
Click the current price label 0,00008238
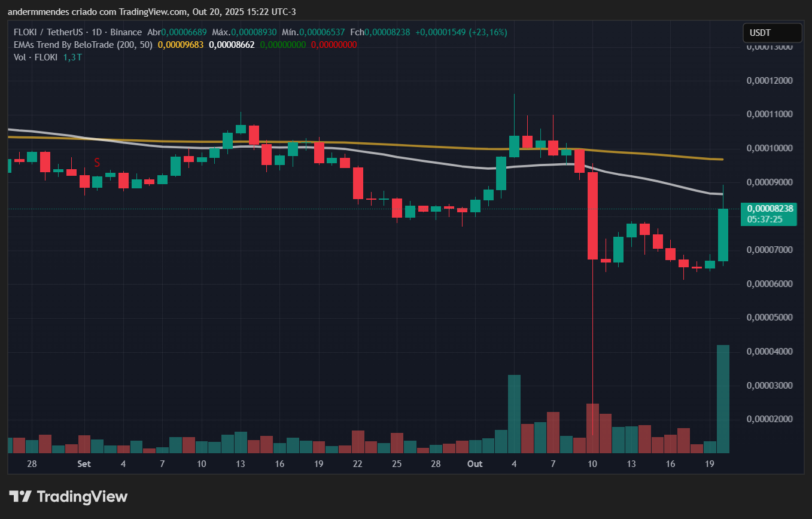(x=770, y=209)
